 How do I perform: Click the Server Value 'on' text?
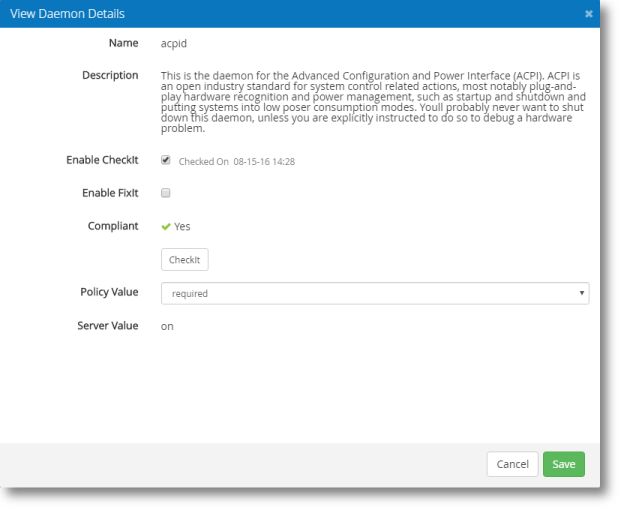tap(167, 326)
